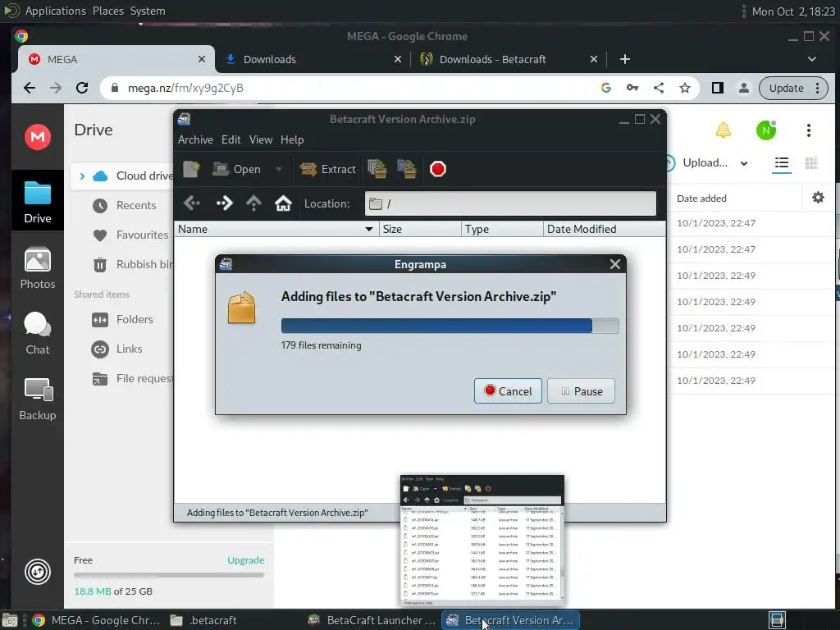Switch to BetaCraft Launcher in taskbar
Viewport: 840px width, 630px height.
(x=372, y=620)
